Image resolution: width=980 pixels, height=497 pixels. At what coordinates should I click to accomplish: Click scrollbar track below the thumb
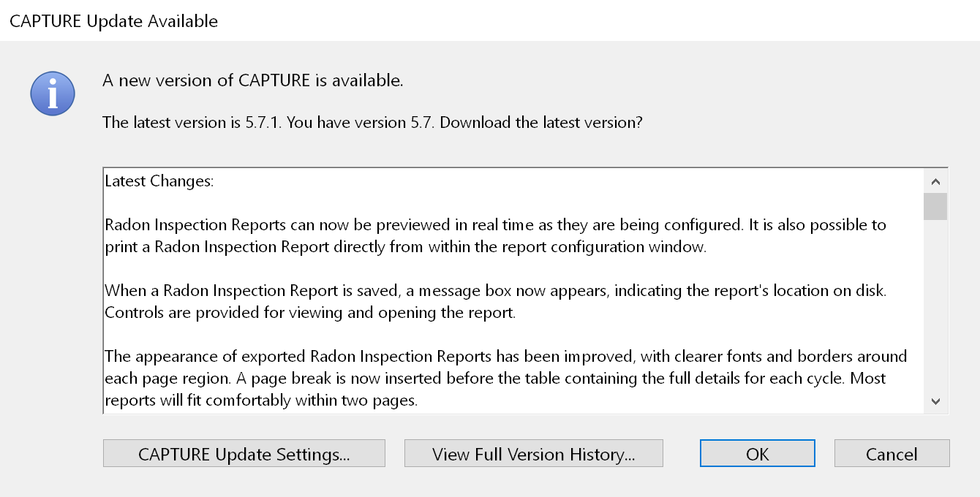935,307
